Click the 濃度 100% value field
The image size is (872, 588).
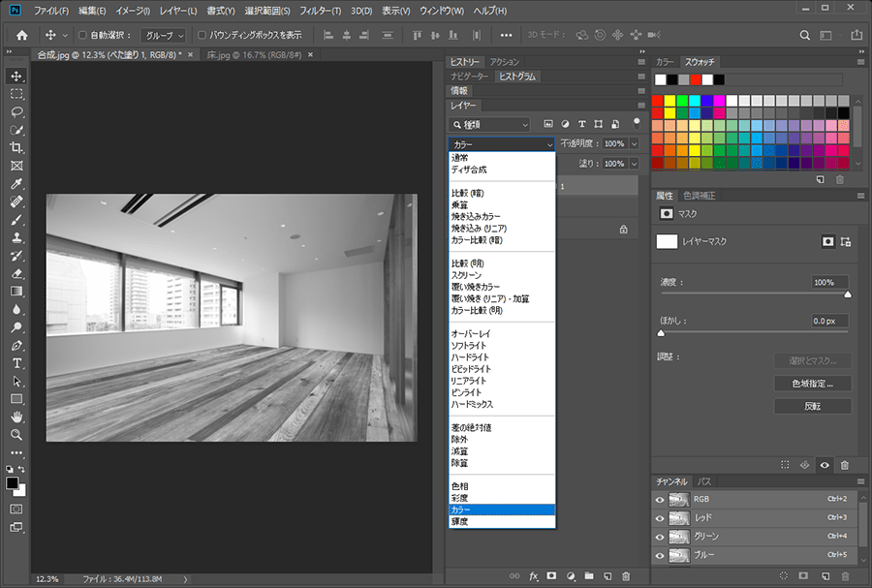830,282
